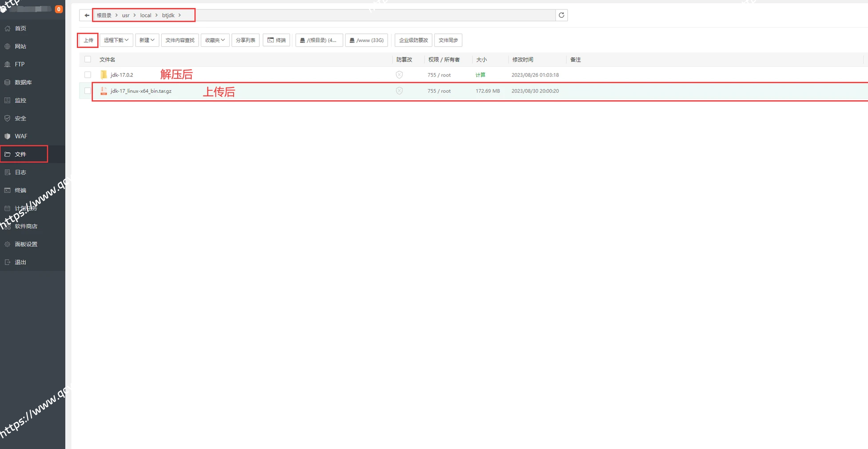Open the terminal button in toolbar
The height and width of the screenshot is (449, 868).
click(276, 40)
